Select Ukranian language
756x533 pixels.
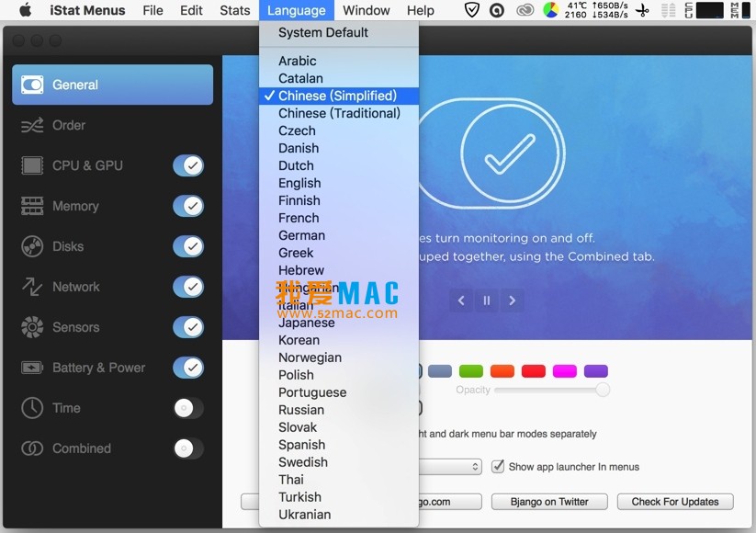click(x=339, y=515)
